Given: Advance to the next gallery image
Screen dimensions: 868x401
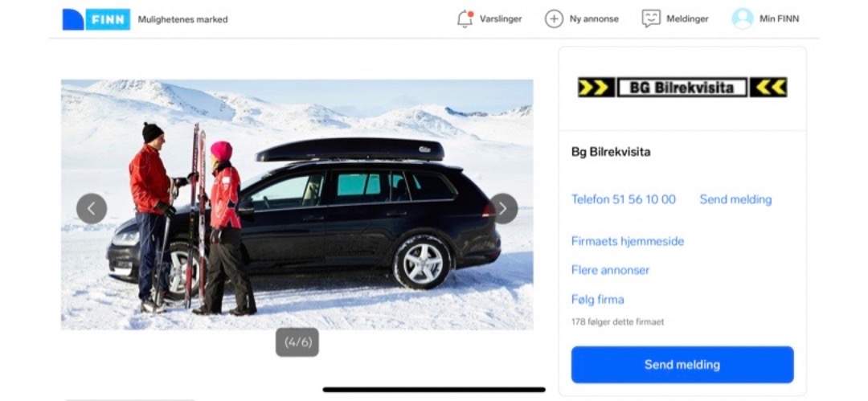Looking at the screenshot, I should pos(502,209).
